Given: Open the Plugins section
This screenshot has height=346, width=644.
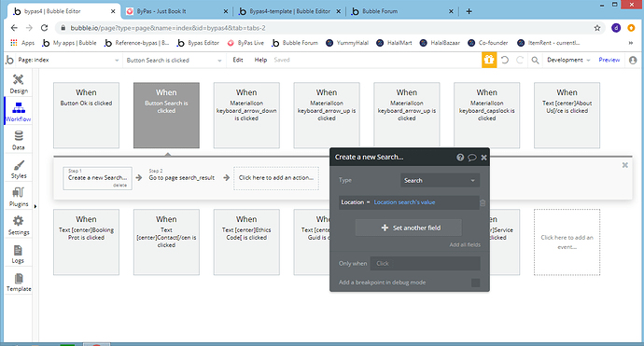Looking at the screenshot, I should click(19, 197).
